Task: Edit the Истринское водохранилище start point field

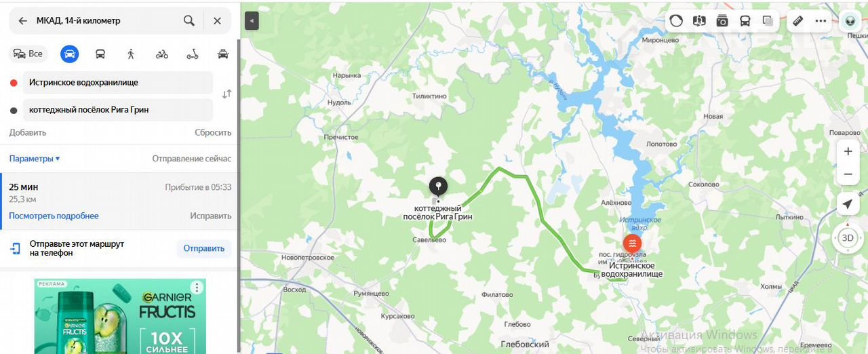Action: click(x=118, y=82)
